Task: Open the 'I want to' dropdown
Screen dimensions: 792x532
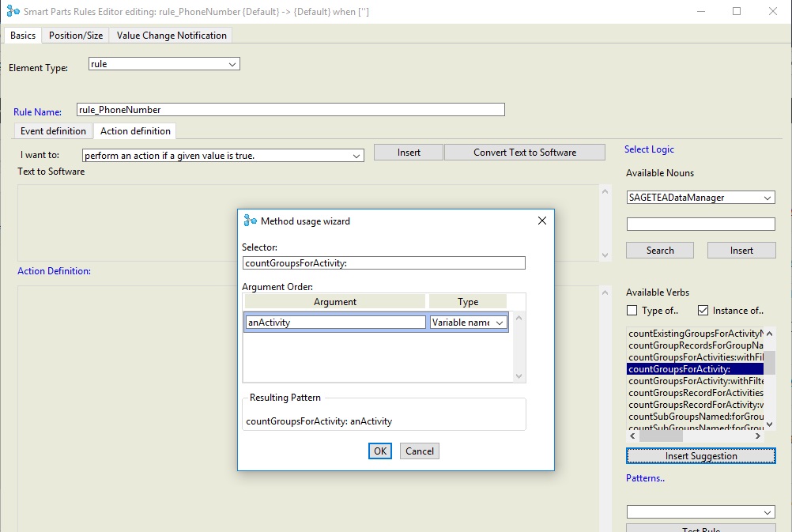Action: (356, 156)
